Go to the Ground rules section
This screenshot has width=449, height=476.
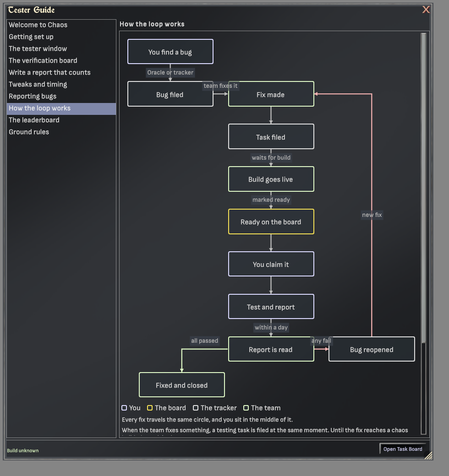pyautogui.click(x=61, y=132)
